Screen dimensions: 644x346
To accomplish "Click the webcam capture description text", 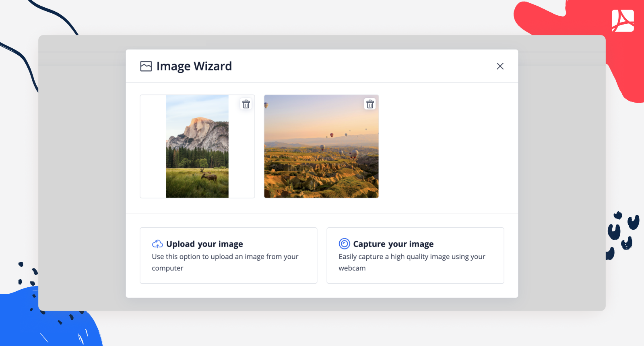I will coord(411,262).
